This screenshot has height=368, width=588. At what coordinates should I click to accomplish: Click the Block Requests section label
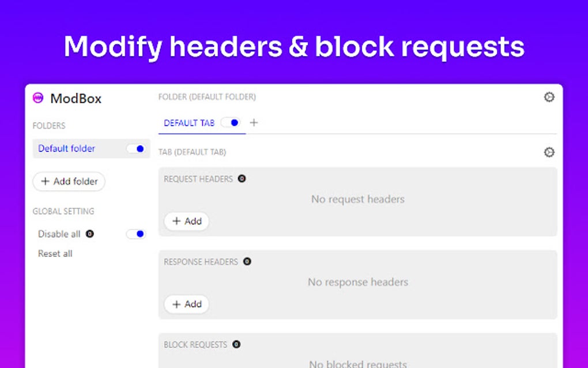(x=195, y=344)
